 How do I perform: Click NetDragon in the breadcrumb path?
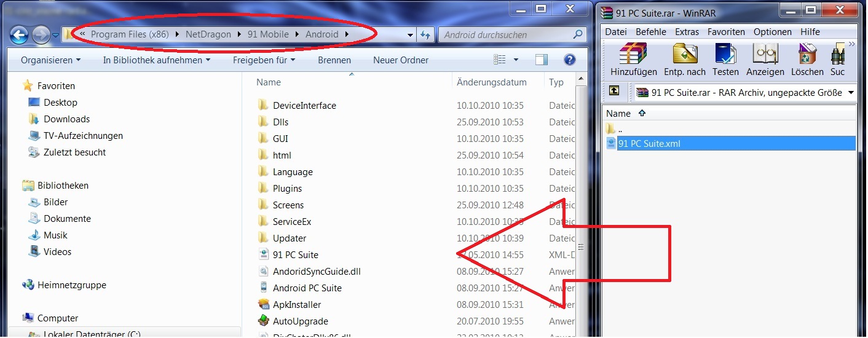207,34
